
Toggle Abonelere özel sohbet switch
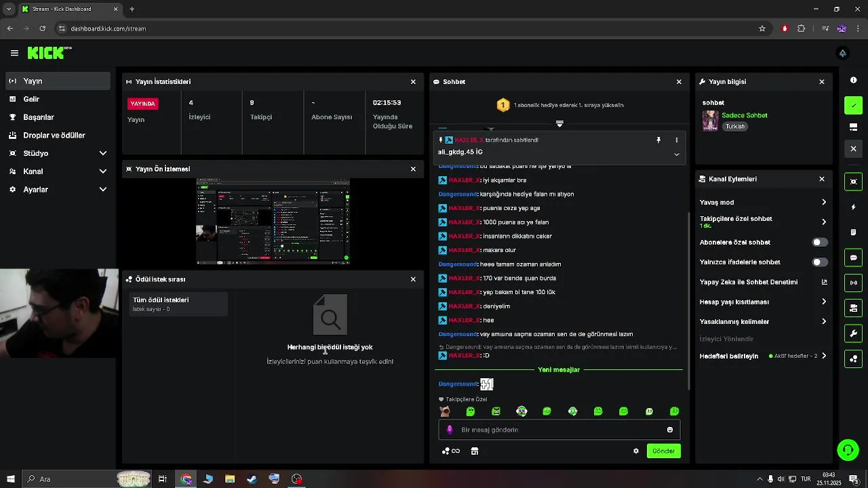[820, 242]
